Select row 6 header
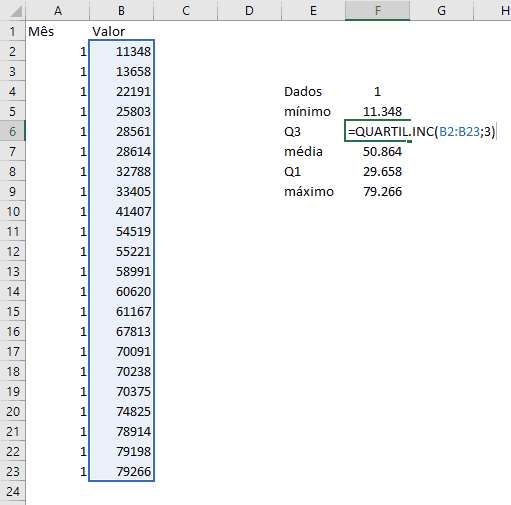 (x=13, y=131)
